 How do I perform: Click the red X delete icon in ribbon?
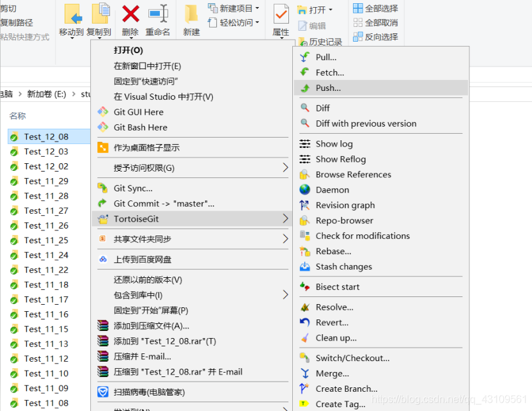pos(130,13)
